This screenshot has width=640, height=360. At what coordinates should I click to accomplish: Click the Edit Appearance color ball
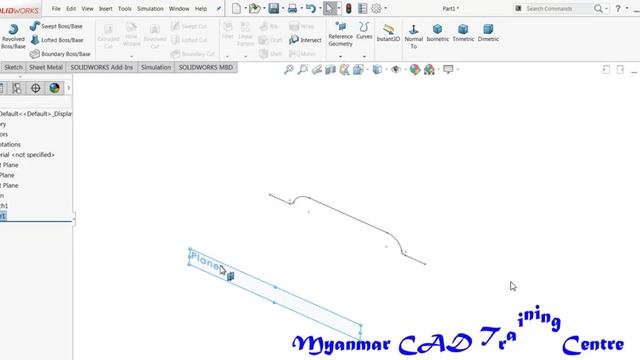coord(415,70)
